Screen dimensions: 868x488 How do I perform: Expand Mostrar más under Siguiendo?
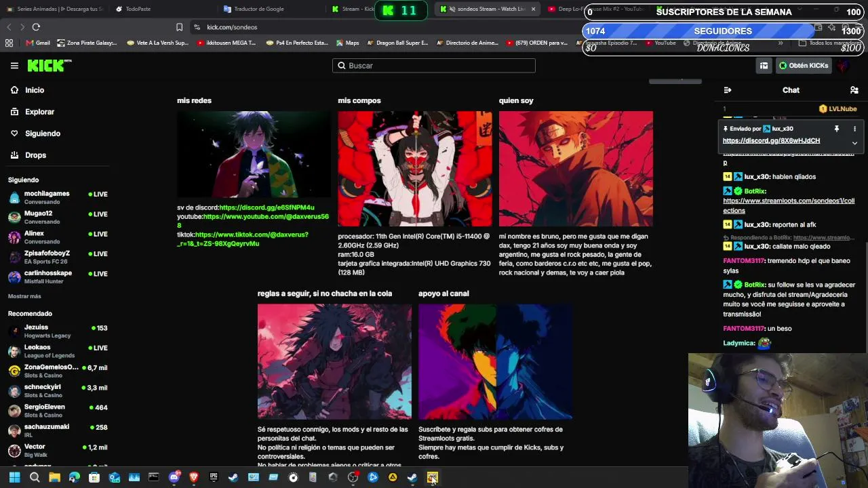coord(24,296)
